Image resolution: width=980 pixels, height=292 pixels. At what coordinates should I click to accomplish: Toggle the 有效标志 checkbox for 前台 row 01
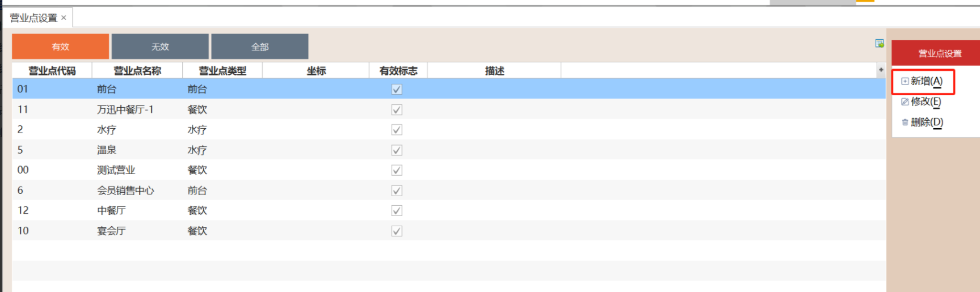pos(397,90)
